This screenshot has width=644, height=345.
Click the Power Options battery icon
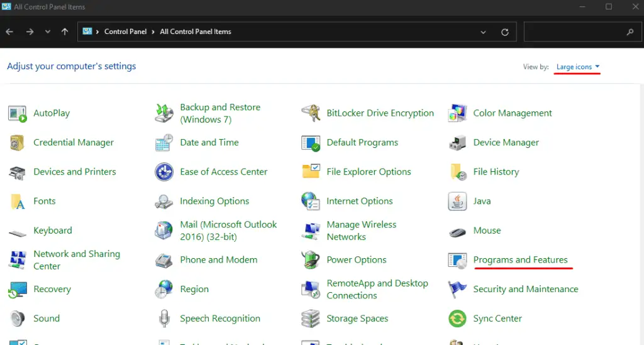pyautogui.click(x=311, y=260)
